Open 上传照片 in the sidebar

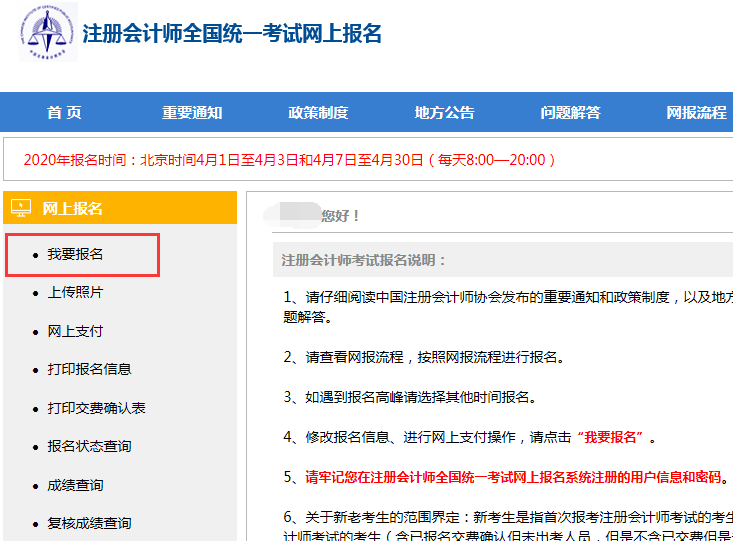pos(75,292)
